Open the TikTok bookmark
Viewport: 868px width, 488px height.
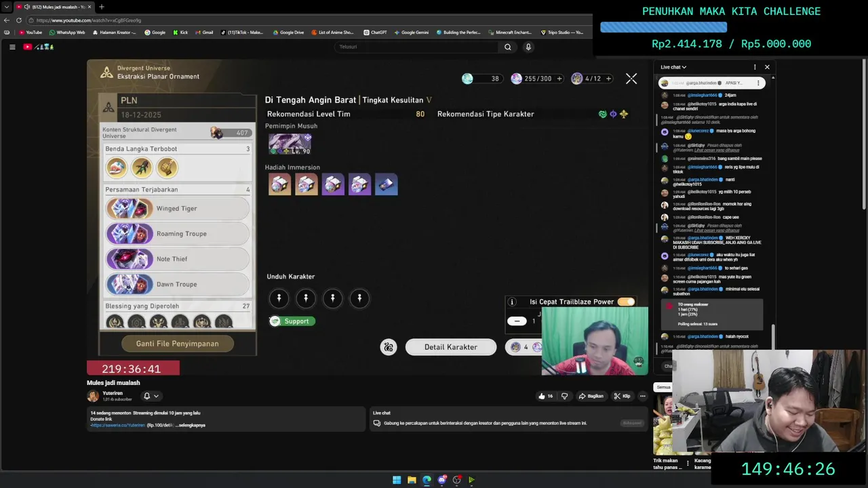(x=242, y=33)
